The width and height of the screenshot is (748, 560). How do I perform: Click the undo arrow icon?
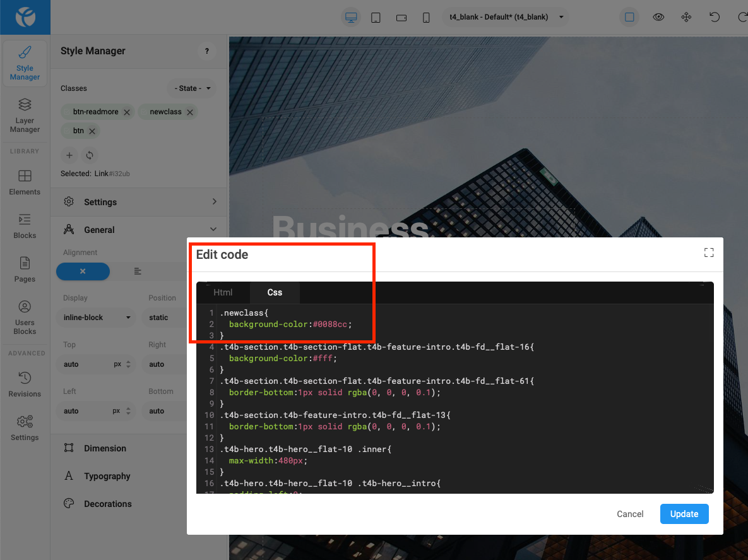715,17
